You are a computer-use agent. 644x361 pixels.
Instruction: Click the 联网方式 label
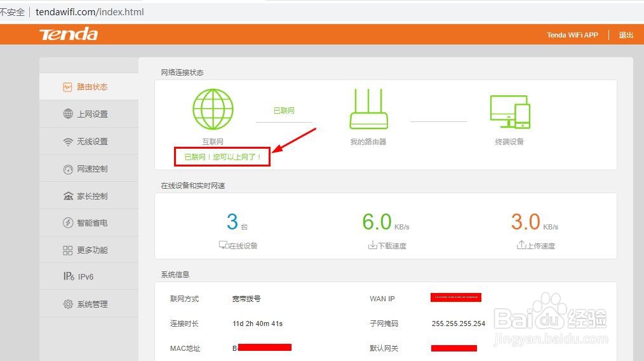[184, 299]
